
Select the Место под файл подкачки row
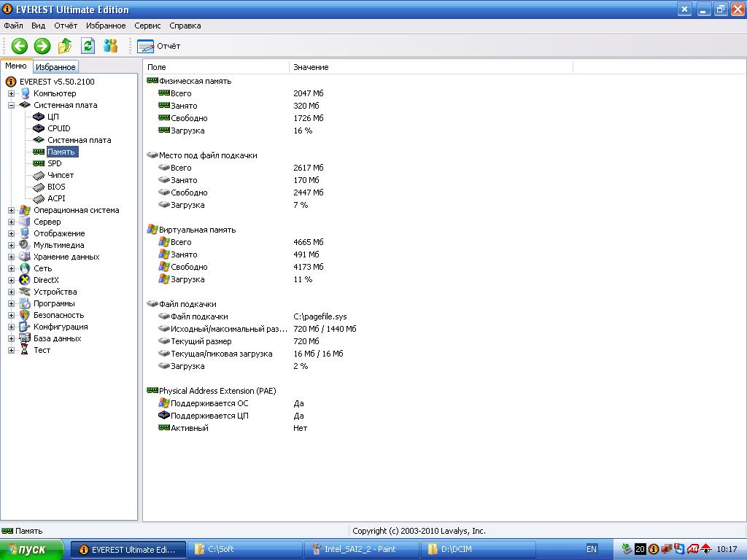point(202,156)
